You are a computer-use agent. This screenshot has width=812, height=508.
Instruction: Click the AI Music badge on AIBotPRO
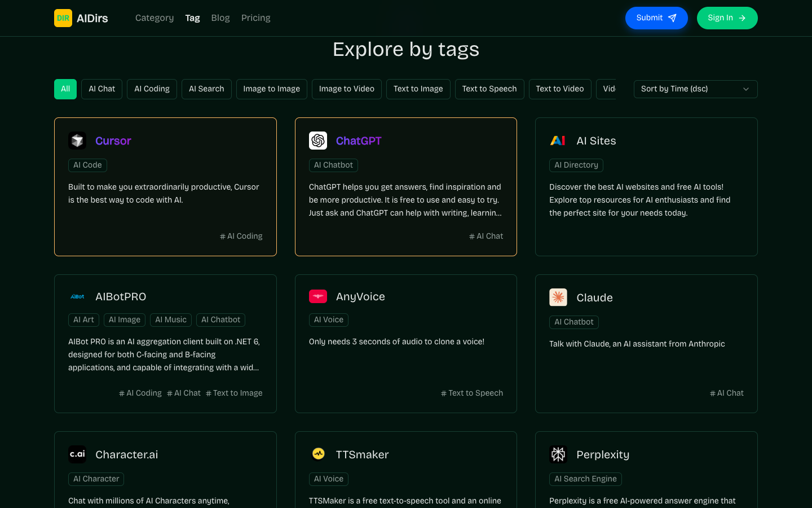(171, 320)
